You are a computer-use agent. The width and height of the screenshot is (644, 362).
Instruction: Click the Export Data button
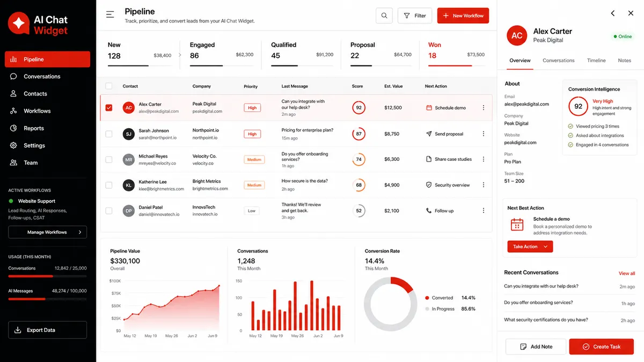(47, 330)
